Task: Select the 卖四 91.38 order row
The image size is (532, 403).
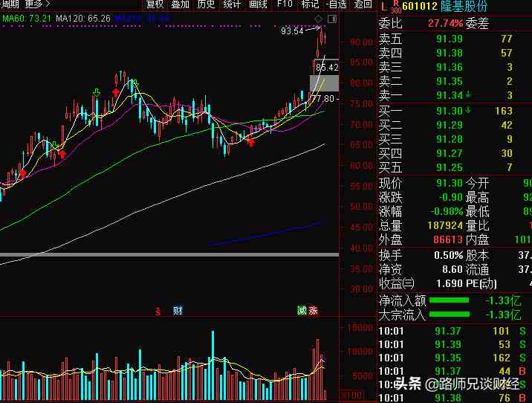Action: (455, 54)
